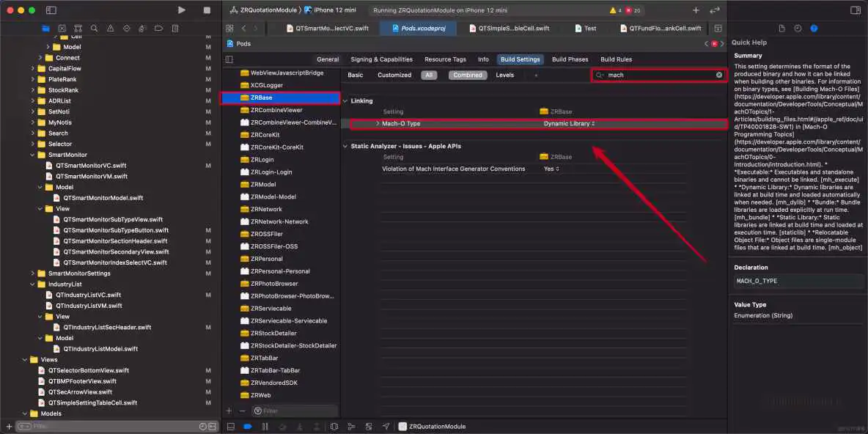Image resolution: width=868 pixels, height=434 pixels.
Task: Open the test navigator diamond icon
Action: point(126,29)
